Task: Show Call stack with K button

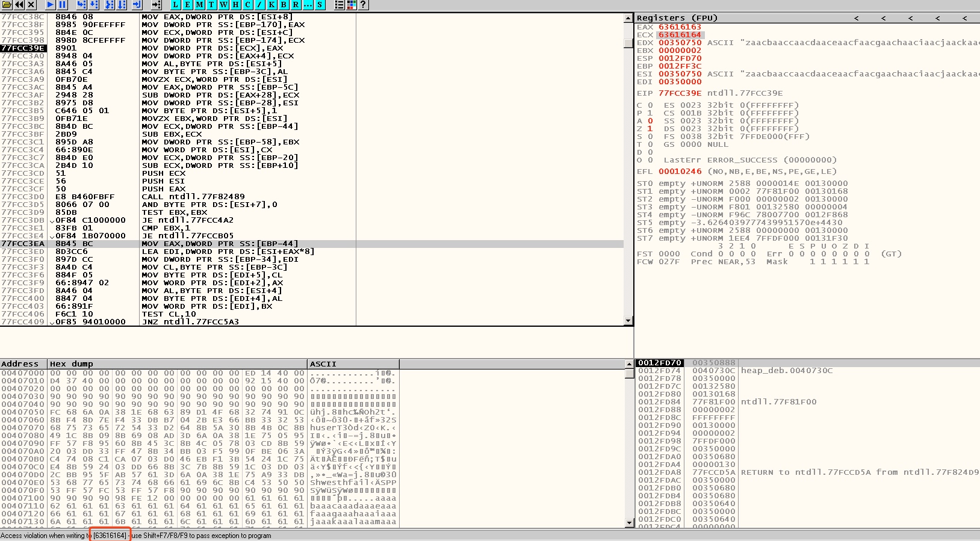Action: click(271, 5)
